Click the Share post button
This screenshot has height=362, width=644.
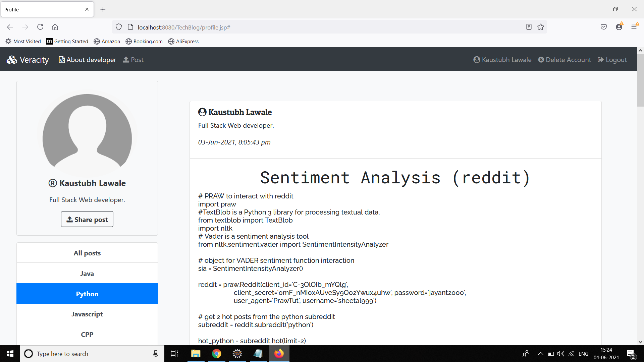pos(87,219)
